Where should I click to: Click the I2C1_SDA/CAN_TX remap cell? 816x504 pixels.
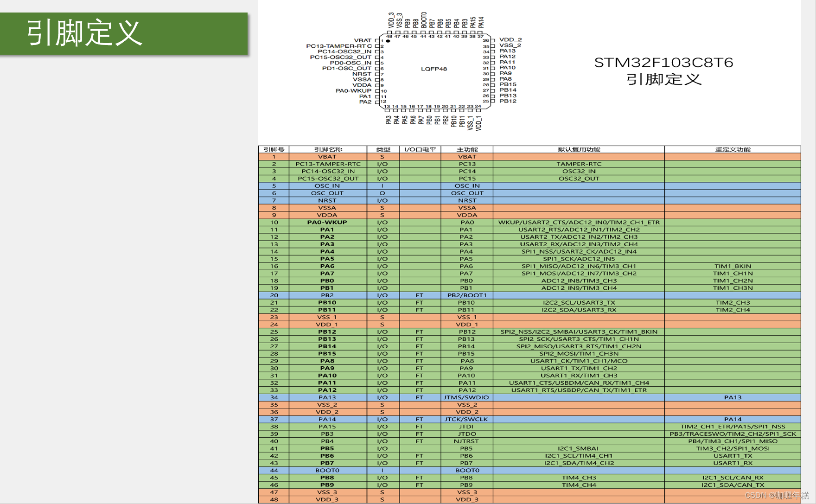point(733,485)
